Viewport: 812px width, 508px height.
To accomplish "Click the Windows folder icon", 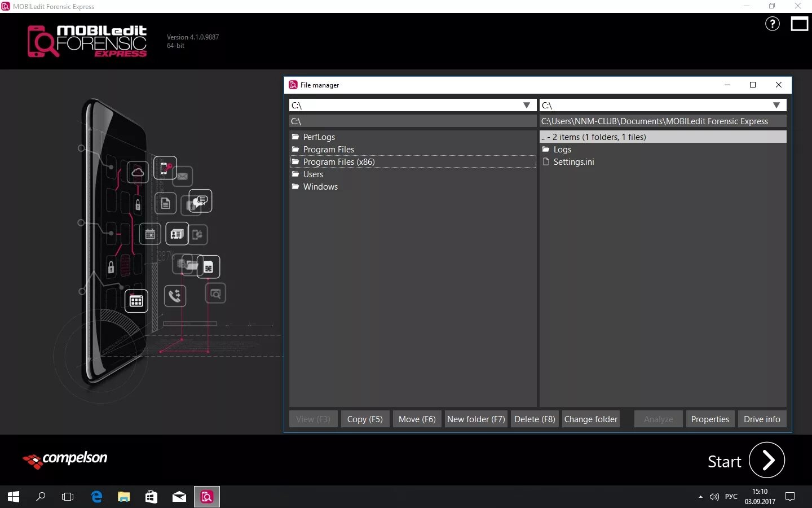I will tap(295, 186).
